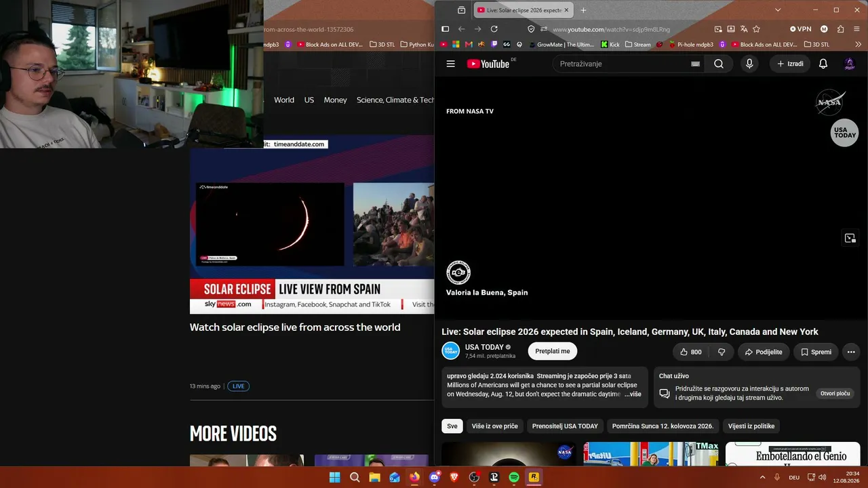Viewport: 868px width, 488px height.
Task: Toggle the Brave sidebar panel
Action: click(x=445, y=29)
